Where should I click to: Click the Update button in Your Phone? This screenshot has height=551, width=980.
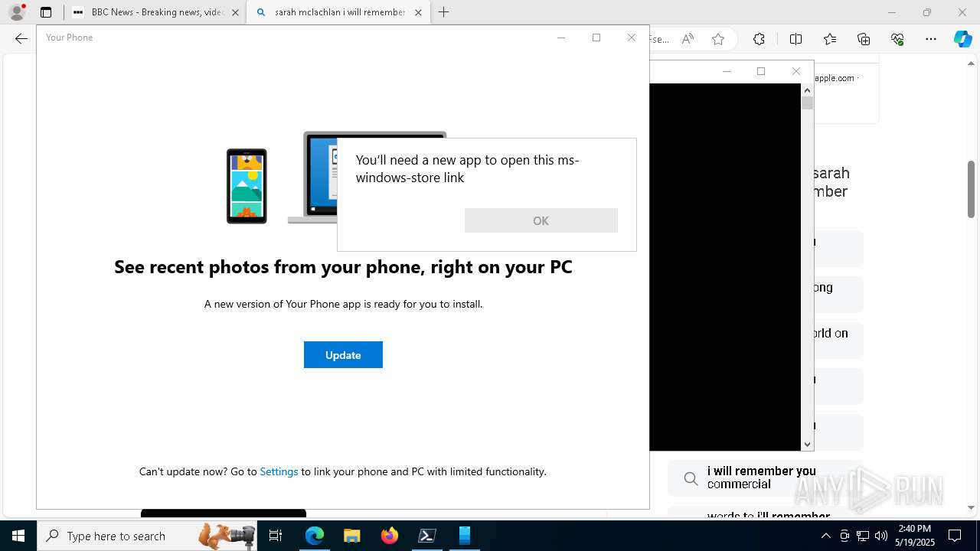(x=343, y=354)
